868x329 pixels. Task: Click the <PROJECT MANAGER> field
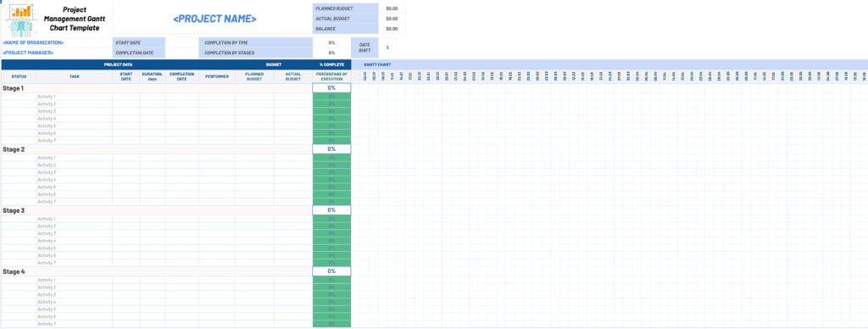point(28,53)
